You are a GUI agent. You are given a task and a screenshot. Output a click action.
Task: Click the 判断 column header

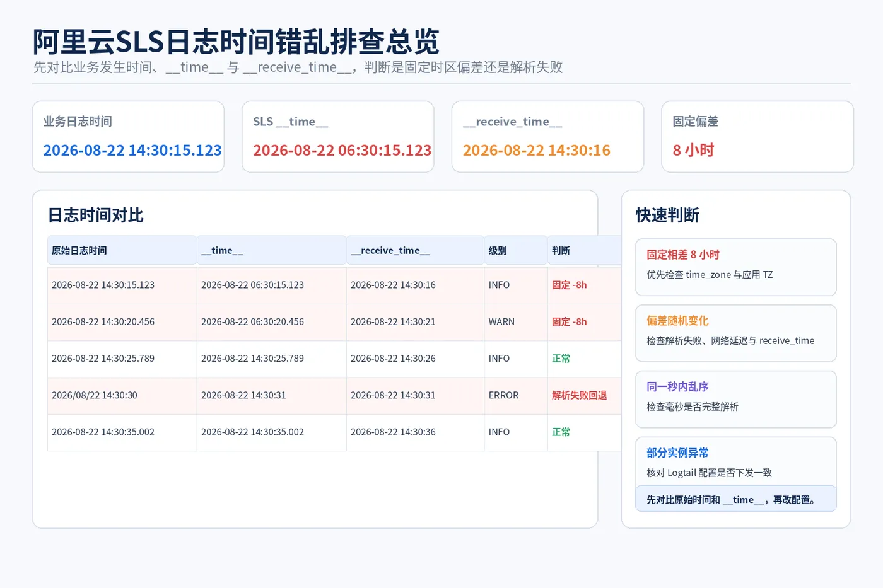pos(585,250)
